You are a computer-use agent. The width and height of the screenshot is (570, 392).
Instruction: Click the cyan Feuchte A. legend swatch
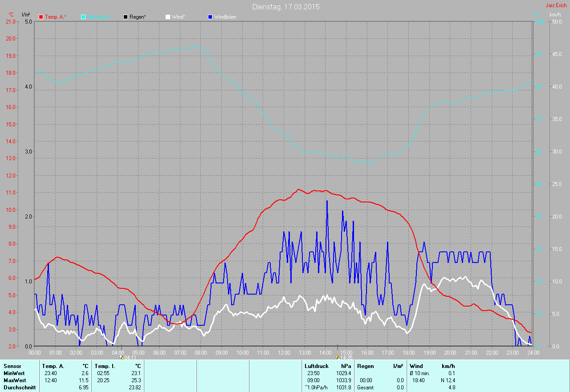pos(83,17)
